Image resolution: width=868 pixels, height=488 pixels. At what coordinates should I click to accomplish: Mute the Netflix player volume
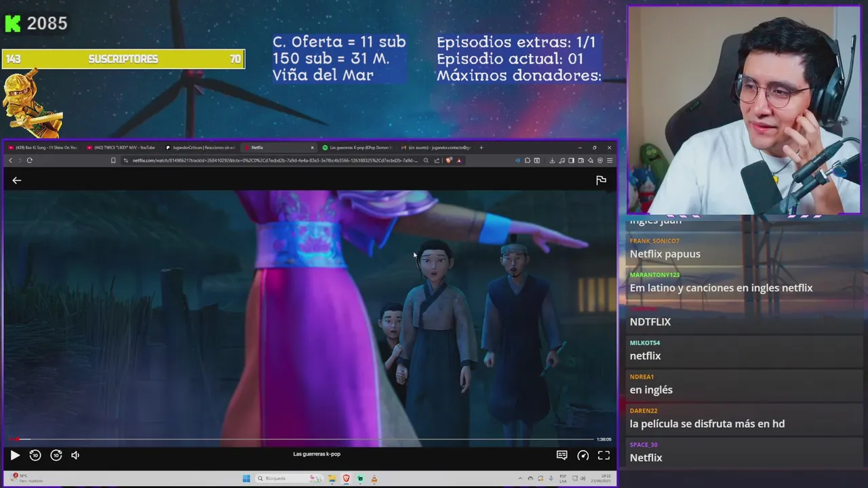pyautogui.click(x=75, y=455)
